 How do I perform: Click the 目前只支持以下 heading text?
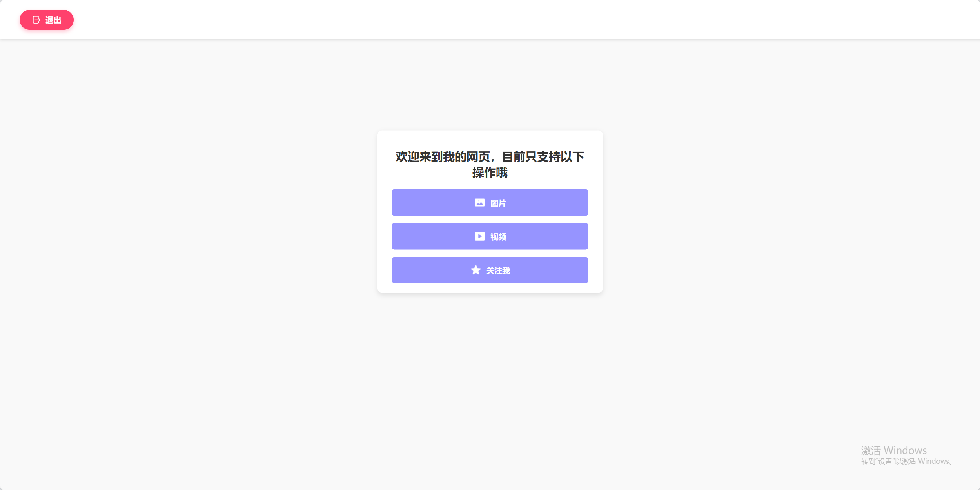[543, 157]
